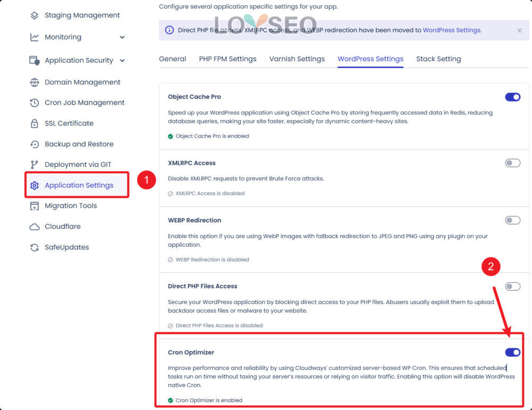Click disabled icon beside XMLRPC Access status
Viewport: 532px width, 410px height.
170,194
